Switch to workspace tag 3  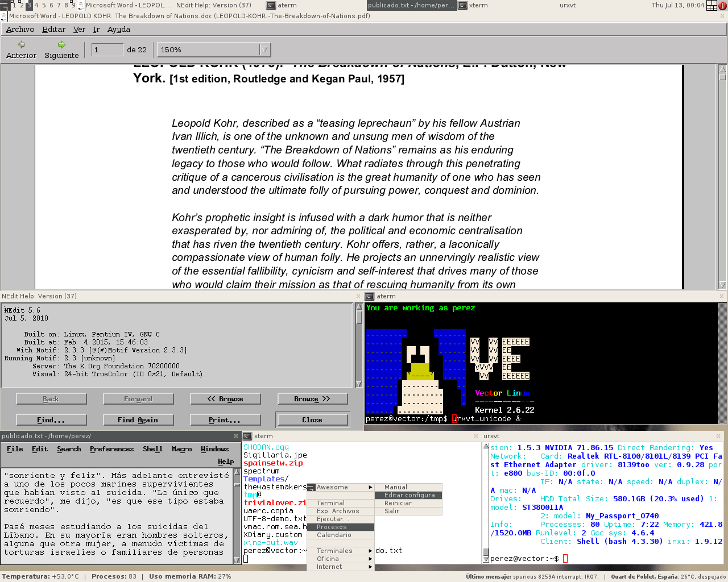tap(29, 5)
